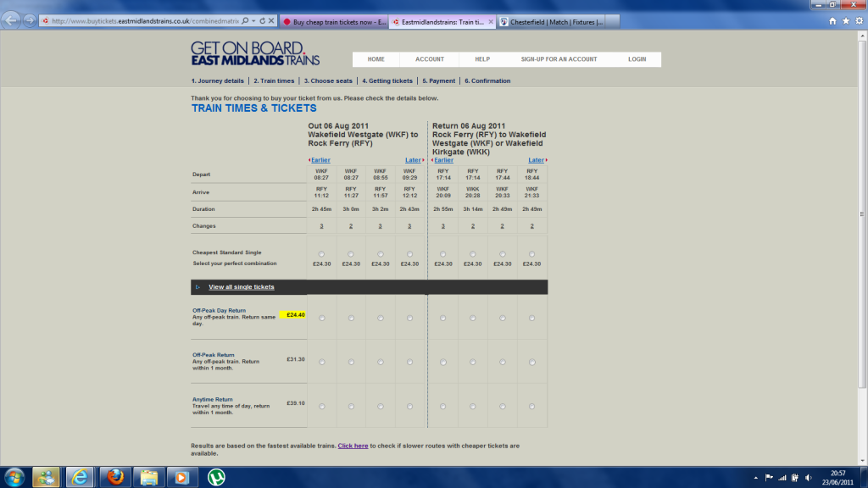Open the LOGIN menu item
The height and width of the screenshot is (488, 868).
pyautogui.click(x=637, y=59)
